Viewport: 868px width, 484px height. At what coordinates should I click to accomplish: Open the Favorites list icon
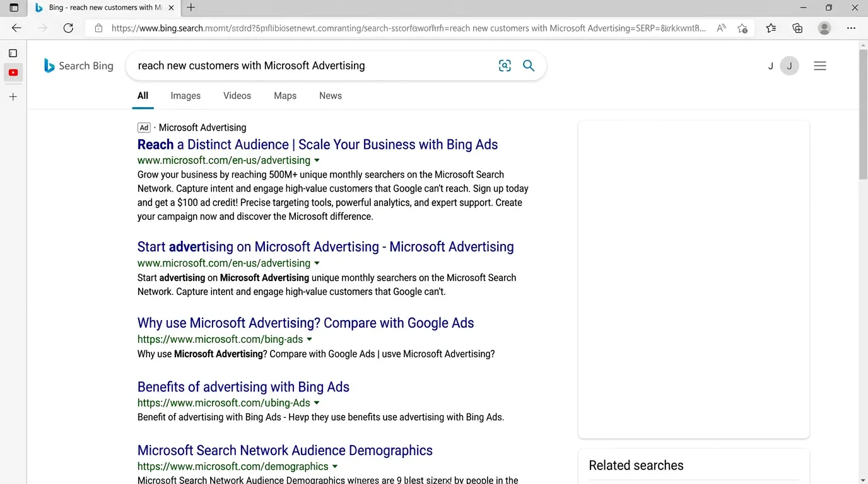771,28
